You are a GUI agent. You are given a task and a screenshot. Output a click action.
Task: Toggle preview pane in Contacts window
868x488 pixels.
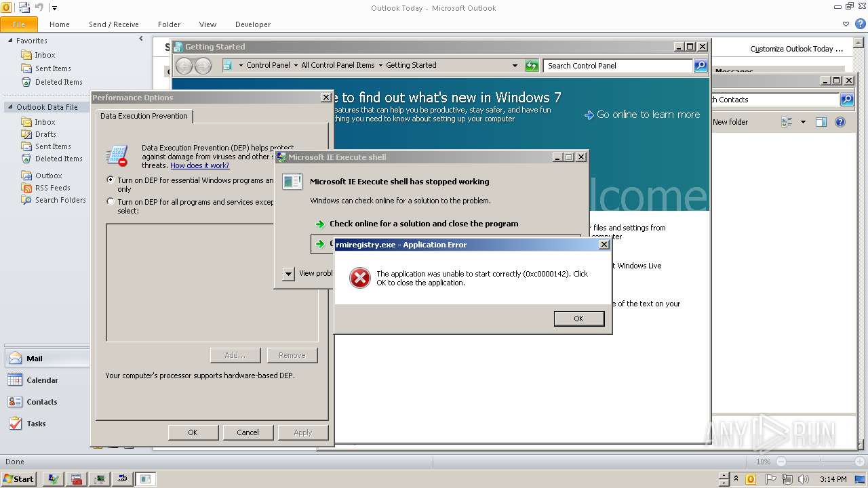[x=821, y=122]
